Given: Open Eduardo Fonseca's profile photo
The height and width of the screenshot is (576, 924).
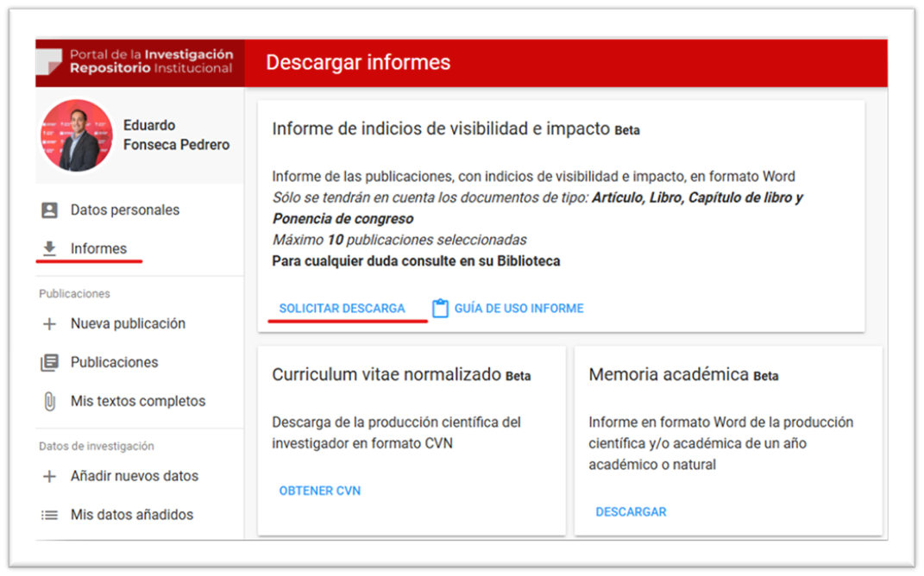Looking at the screenshot, I should point(77,135).
